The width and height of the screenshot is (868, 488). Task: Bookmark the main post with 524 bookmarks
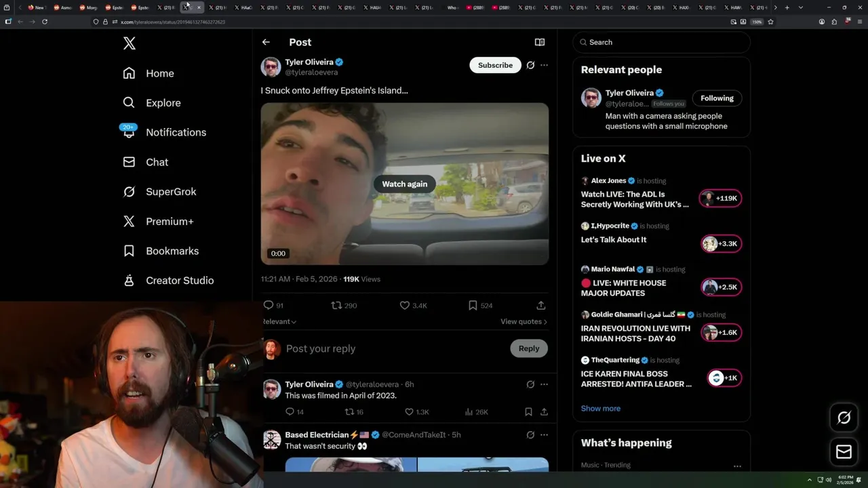pyautogui.click(x=473, y=306)
